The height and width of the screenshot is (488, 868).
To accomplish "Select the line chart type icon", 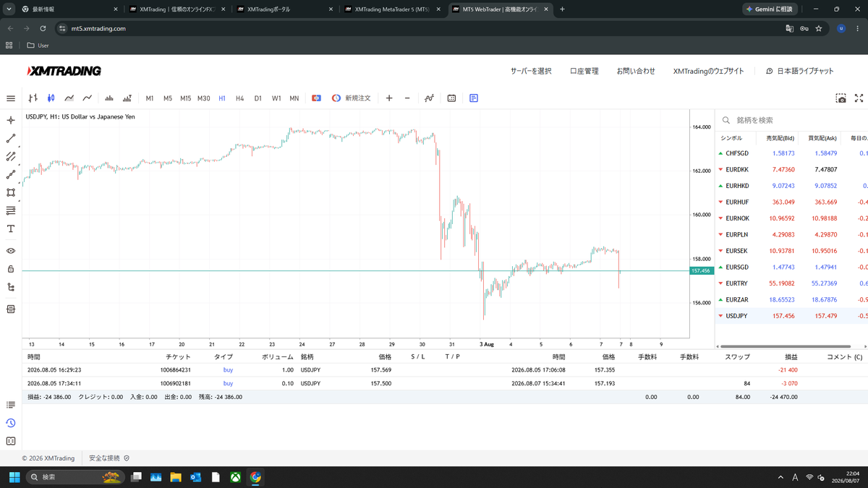I will pos(87,98).
